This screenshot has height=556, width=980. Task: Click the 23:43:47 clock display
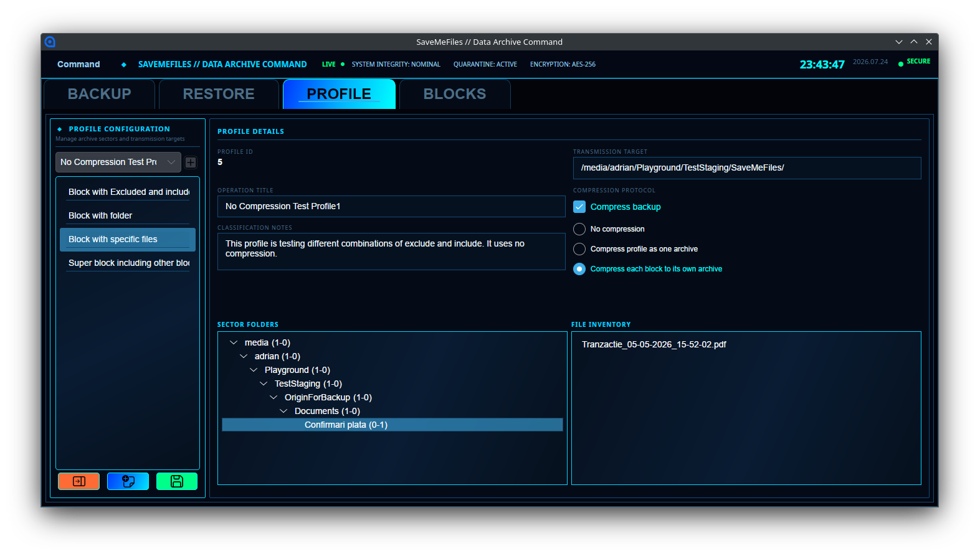click(822, 64)
